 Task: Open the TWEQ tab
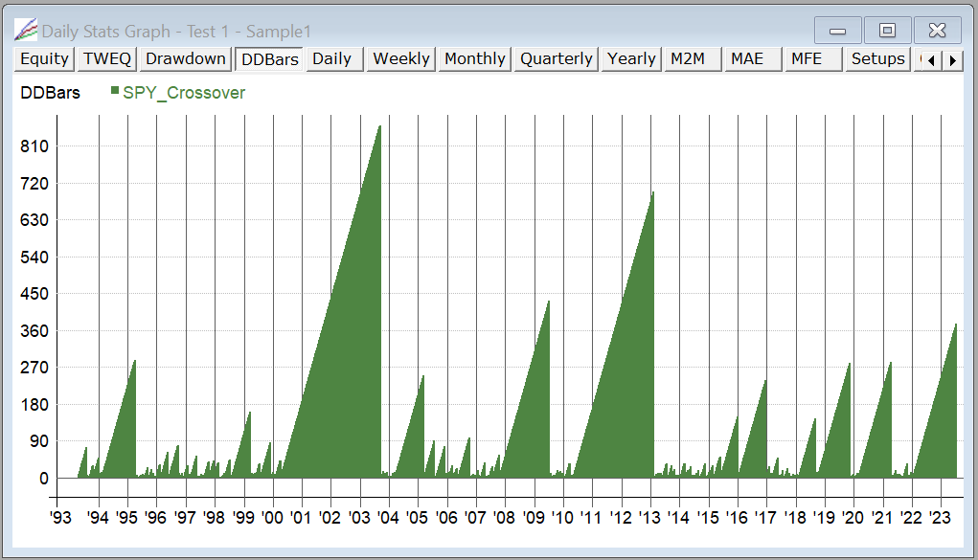[x=106, y=59]
